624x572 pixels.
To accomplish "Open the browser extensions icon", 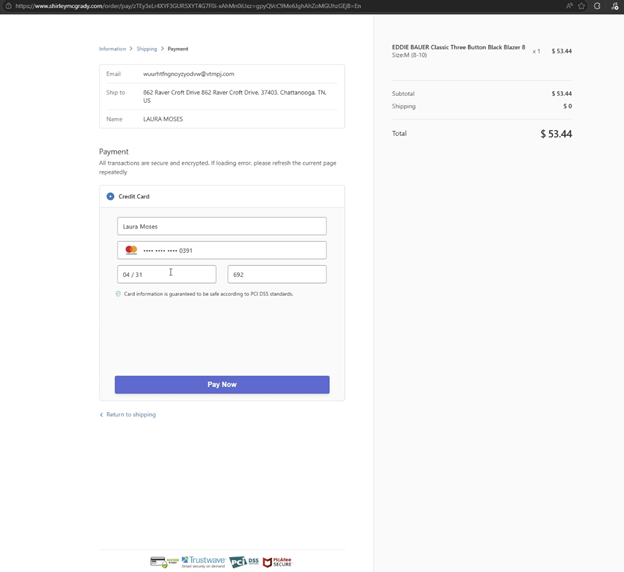I will click(597, 6).
